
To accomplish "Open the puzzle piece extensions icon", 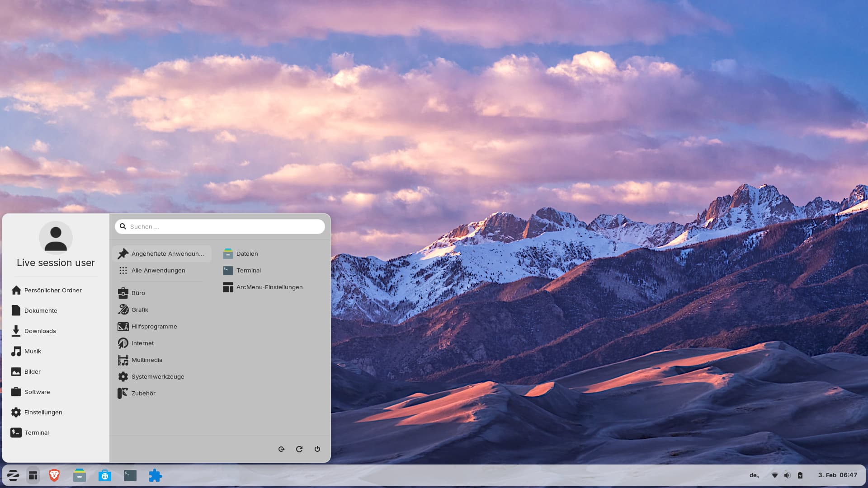I will coord(155,475).
